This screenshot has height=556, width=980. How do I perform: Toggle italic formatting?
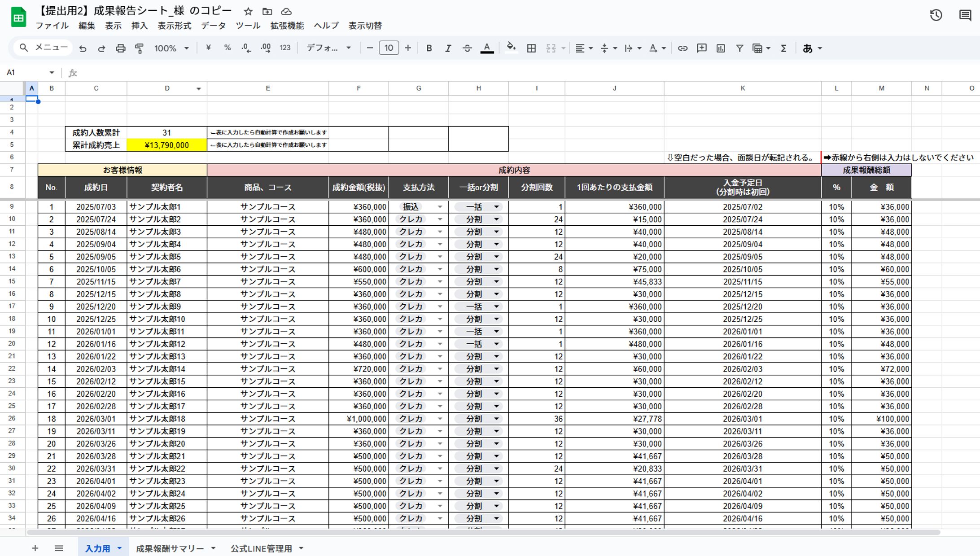coord(448,48)
